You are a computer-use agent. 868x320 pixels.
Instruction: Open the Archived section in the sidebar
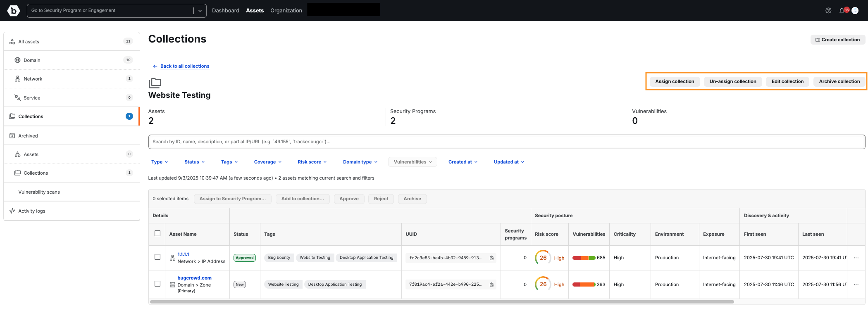pyautogui.click(x=72, y=136)
